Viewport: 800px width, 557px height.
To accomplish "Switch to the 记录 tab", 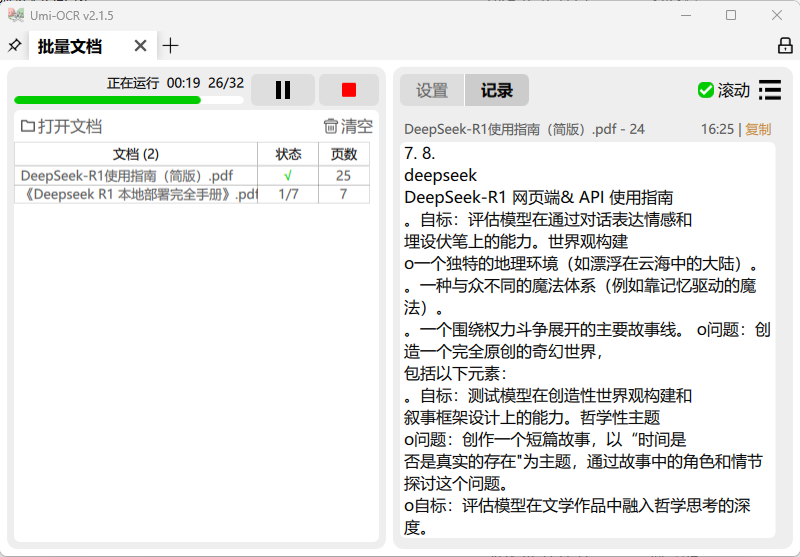I will (x=496, y=90).
